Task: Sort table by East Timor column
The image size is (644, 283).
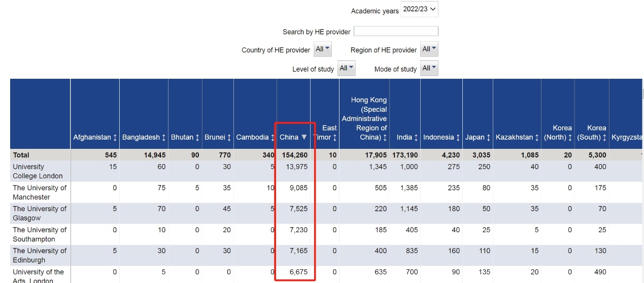Action: 325,133
